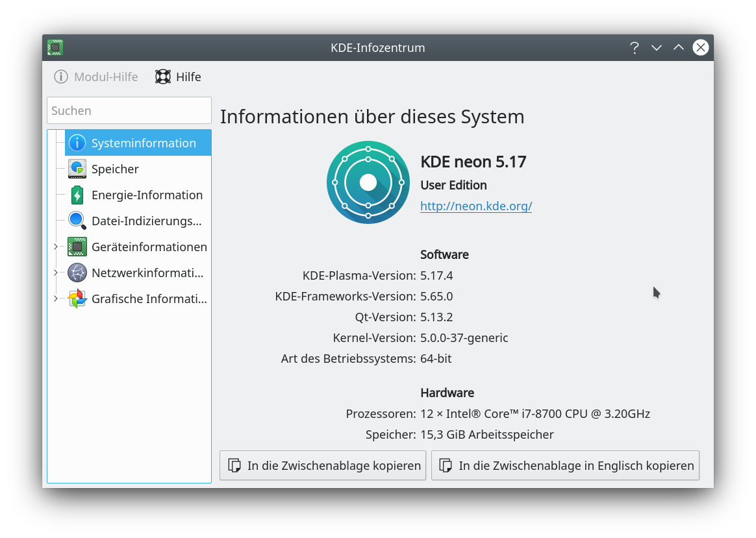Click the Systeminformation info icon in sidebar
The image size is (756, 538).
[x=77, y=142]
